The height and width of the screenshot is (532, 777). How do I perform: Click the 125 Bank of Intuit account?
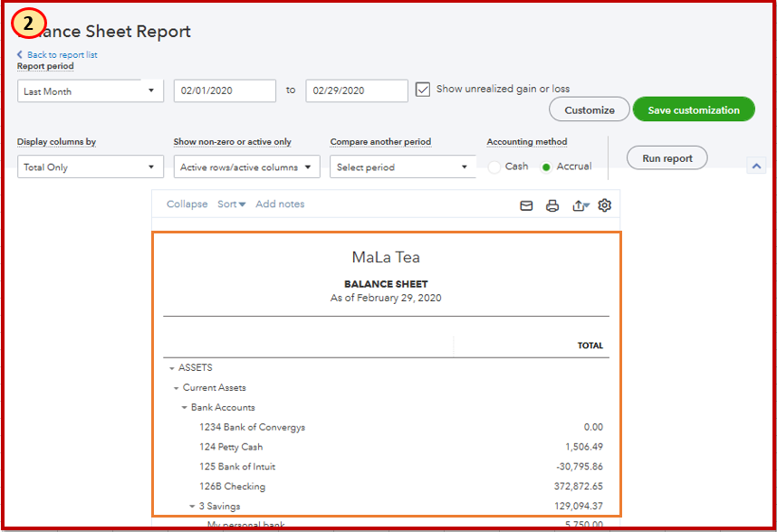[x=237, y=467]
